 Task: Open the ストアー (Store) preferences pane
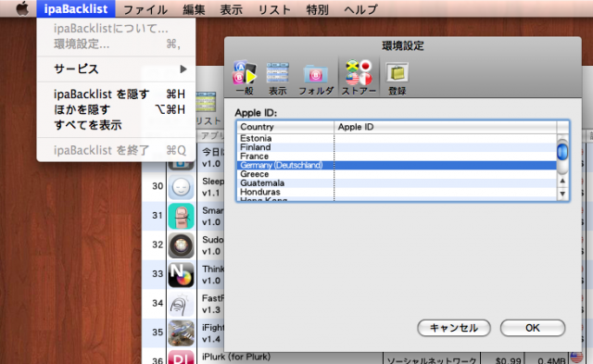(359, 77)
